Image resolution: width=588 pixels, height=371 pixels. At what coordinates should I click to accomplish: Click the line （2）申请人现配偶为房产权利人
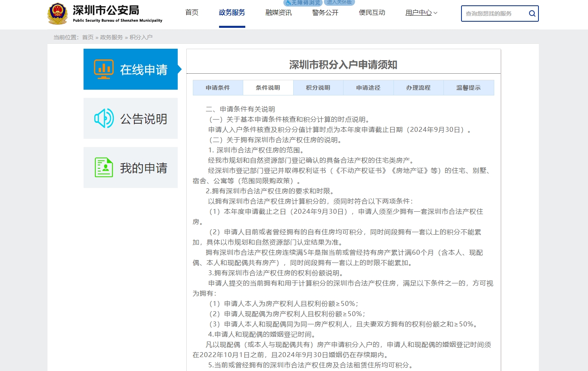[287, 314]
